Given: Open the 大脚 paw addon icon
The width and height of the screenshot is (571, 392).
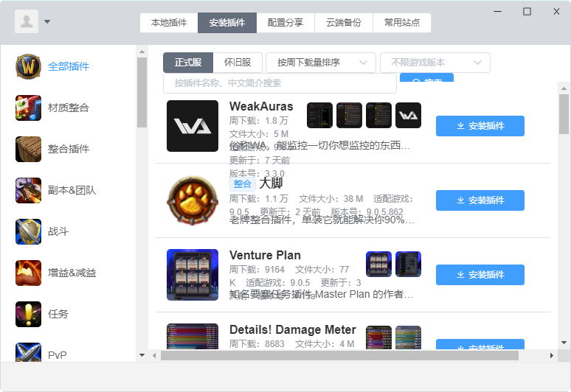Looking at the screenshot, I should [193, 200].
